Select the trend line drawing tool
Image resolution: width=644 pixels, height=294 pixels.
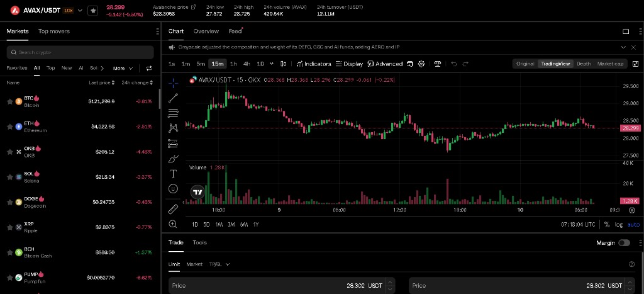174,98
